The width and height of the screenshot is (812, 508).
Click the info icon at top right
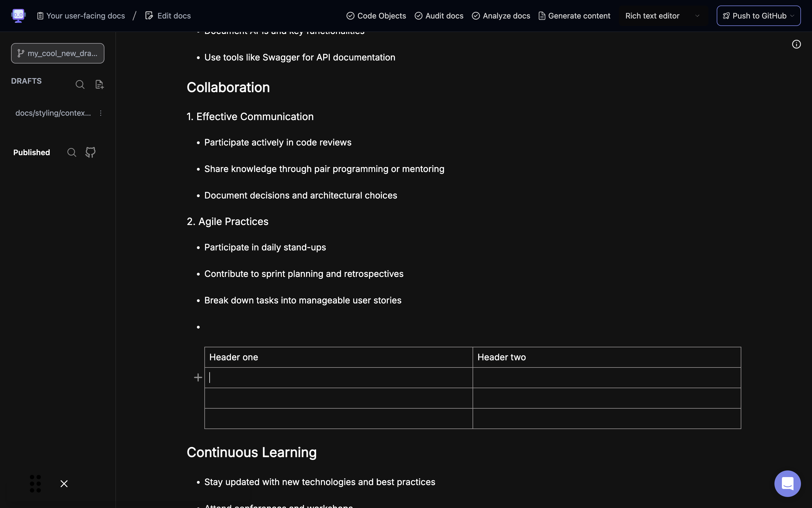tap(796, 44)
